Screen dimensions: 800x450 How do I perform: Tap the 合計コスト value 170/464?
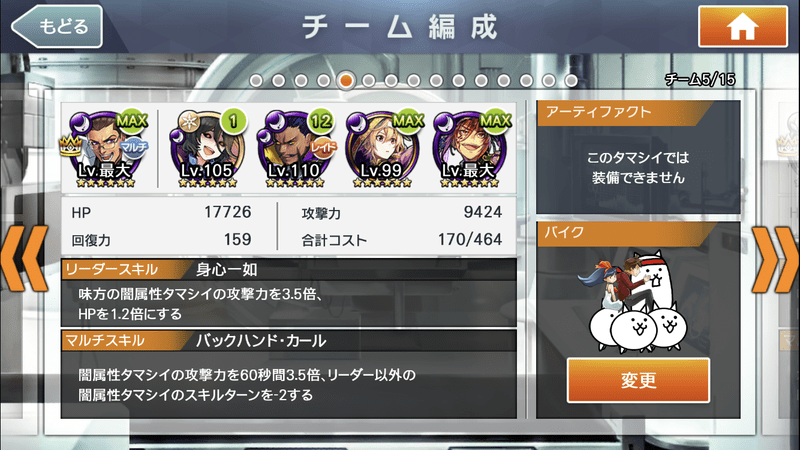point(469,239)
